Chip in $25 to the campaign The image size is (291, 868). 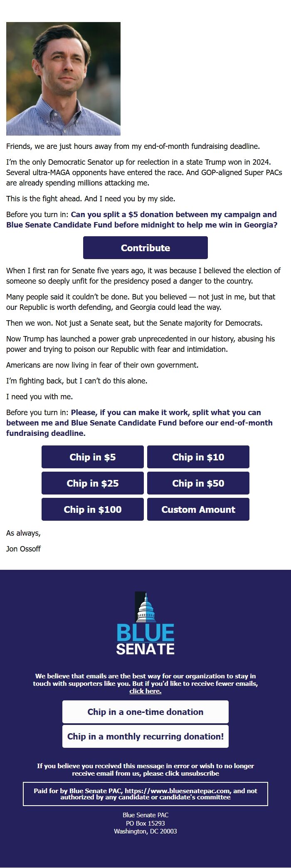click(92, 483)
